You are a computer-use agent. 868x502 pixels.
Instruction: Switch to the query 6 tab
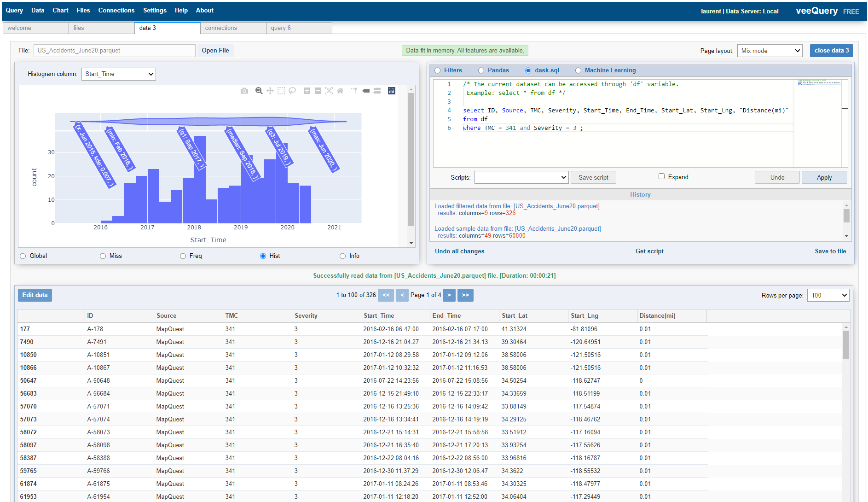tap(299, 28)
